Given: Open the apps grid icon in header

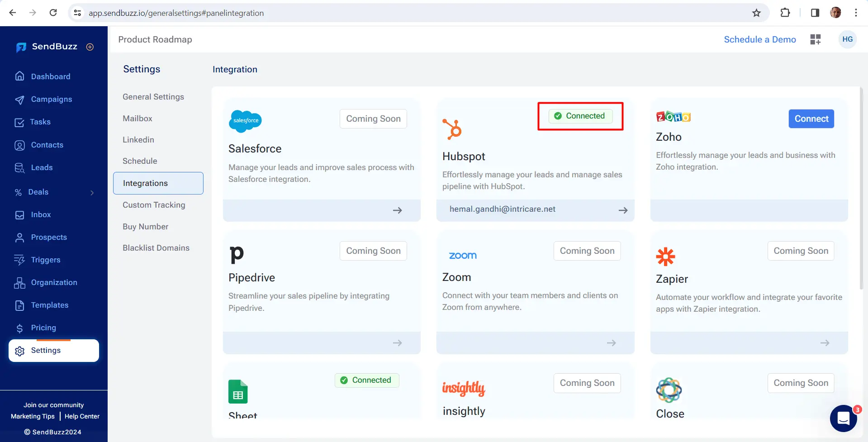Looking at the screenshot, I should click(815, 39).
